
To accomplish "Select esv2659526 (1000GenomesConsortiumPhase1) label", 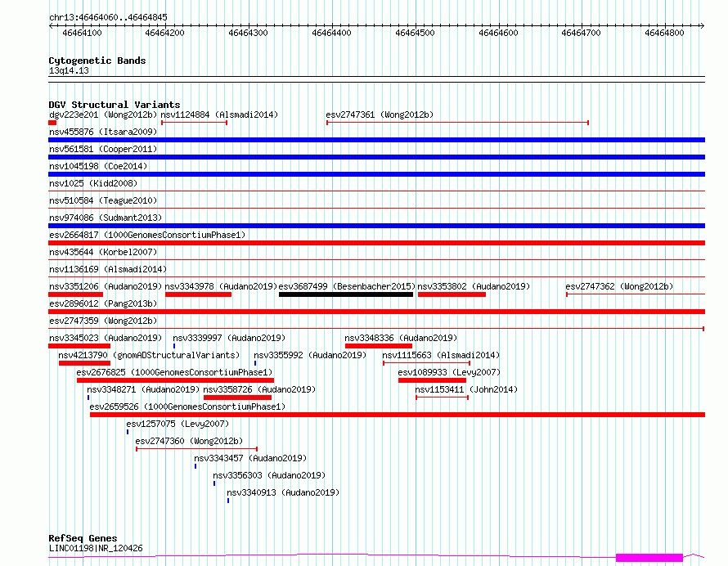I will click(x=187, y=407).
